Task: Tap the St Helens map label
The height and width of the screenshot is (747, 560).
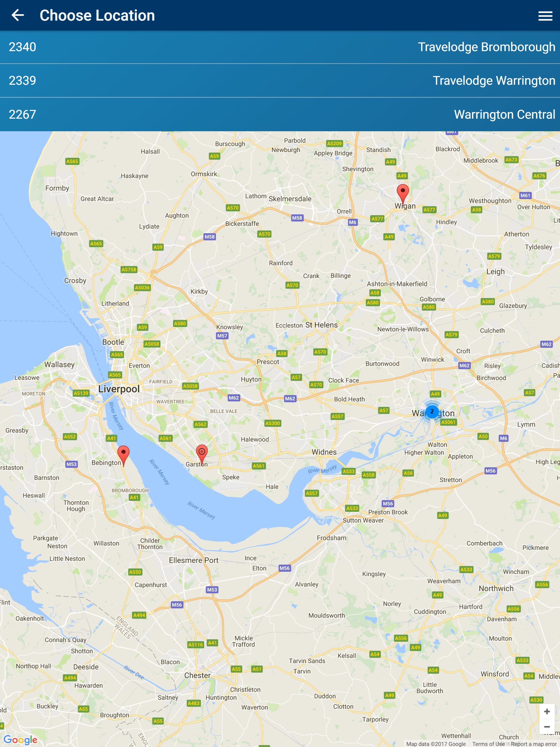Action: 321,325
